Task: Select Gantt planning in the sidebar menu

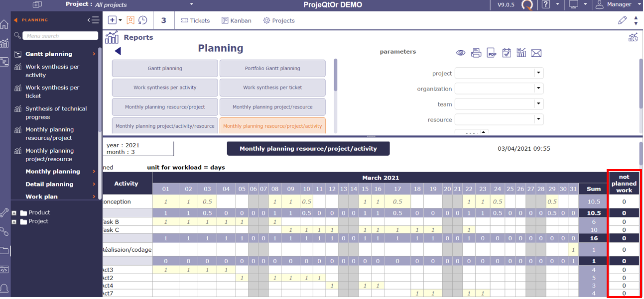Action: point(49,54)
